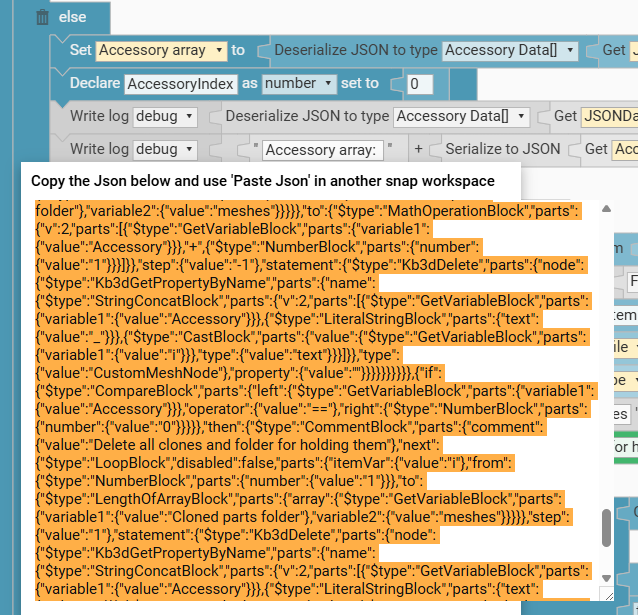Open the number type dropdown in Declare block

tap(299, 83)
